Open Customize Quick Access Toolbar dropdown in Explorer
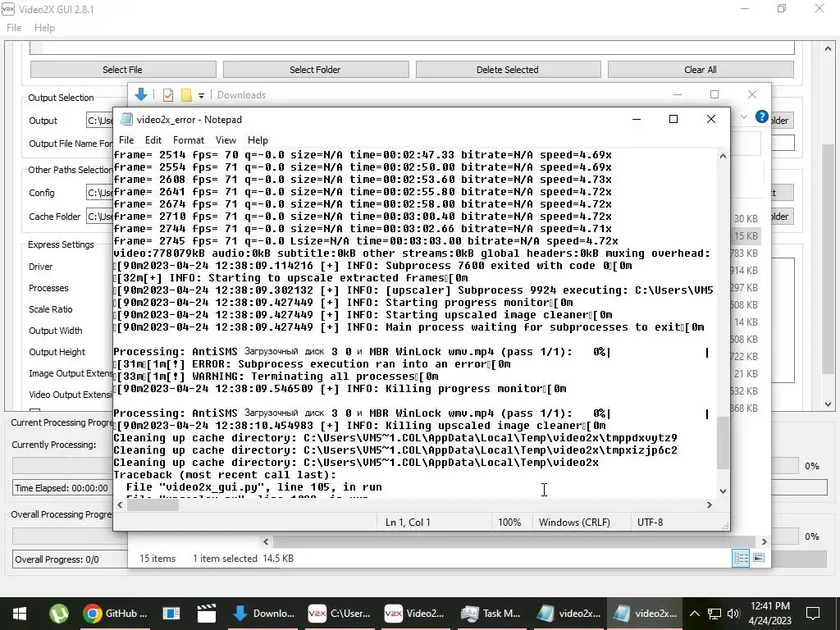This screenshot has width=840, height=630. 201,96
